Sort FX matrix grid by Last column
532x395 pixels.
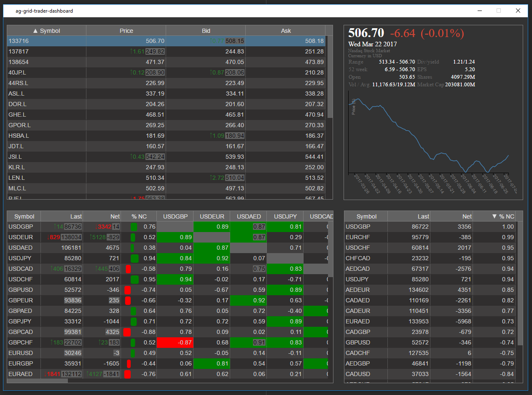click(x=62, y=216)
